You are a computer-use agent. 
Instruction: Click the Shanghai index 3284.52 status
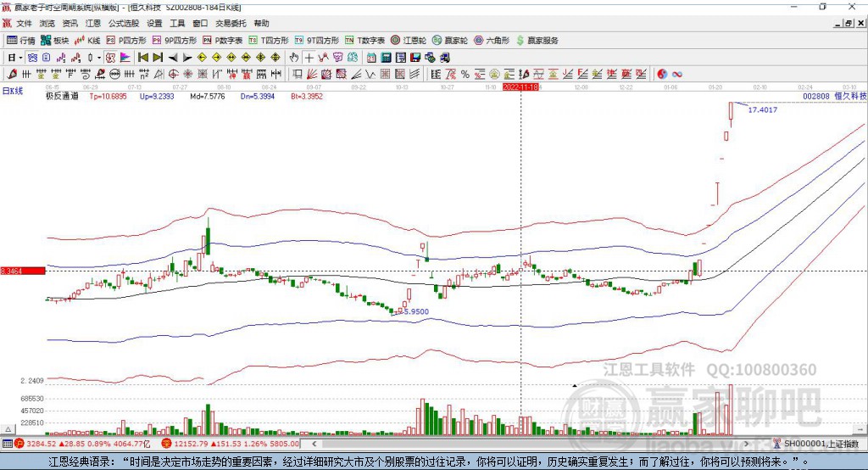point(82,444)
